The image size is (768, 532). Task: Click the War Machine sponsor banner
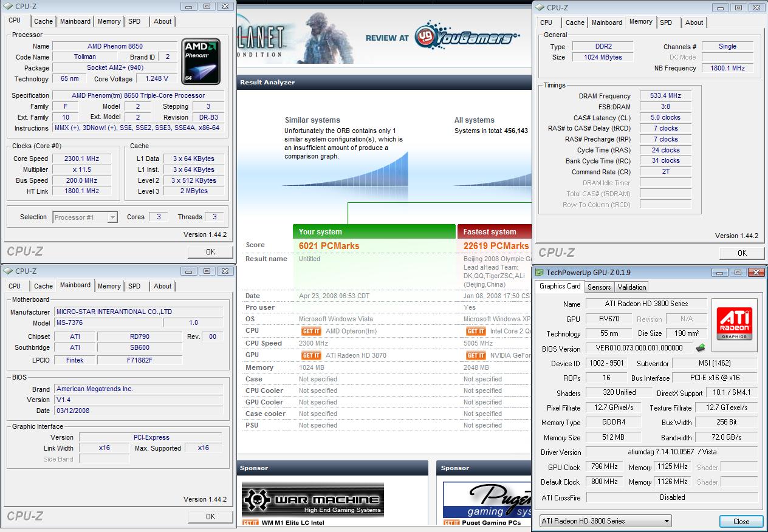(x=313, y=499)
